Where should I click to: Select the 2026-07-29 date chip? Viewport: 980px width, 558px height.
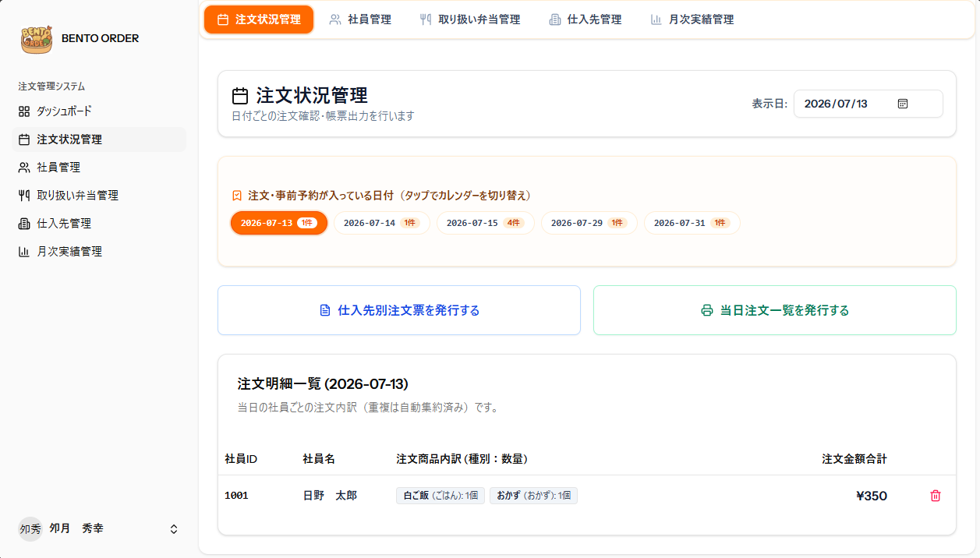point(589,223)
